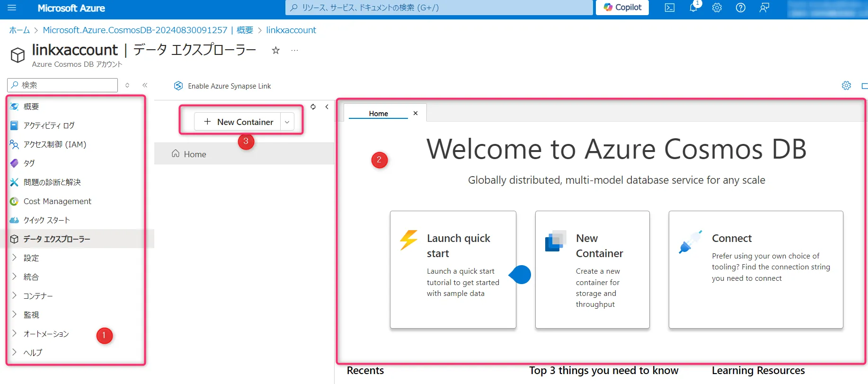
Task: Go to ホーム breadcrumb link
Action: [x=19, y=30]
